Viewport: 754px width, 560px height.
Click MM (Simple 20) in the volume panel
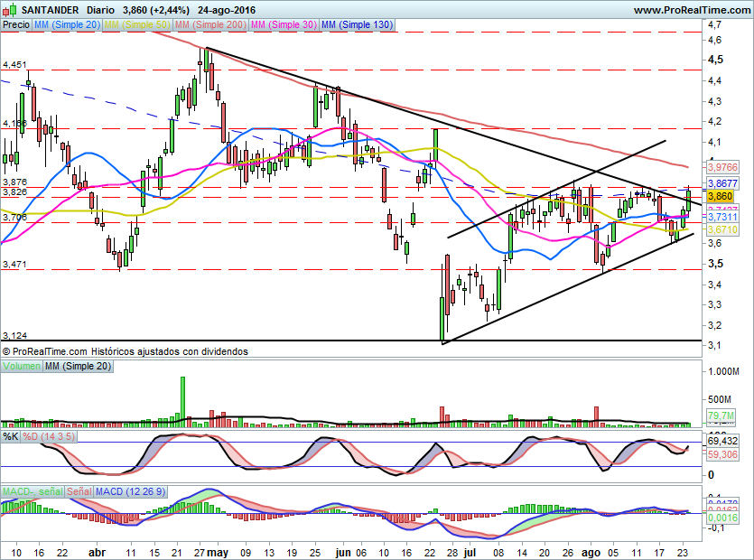[x=78, y=366]
